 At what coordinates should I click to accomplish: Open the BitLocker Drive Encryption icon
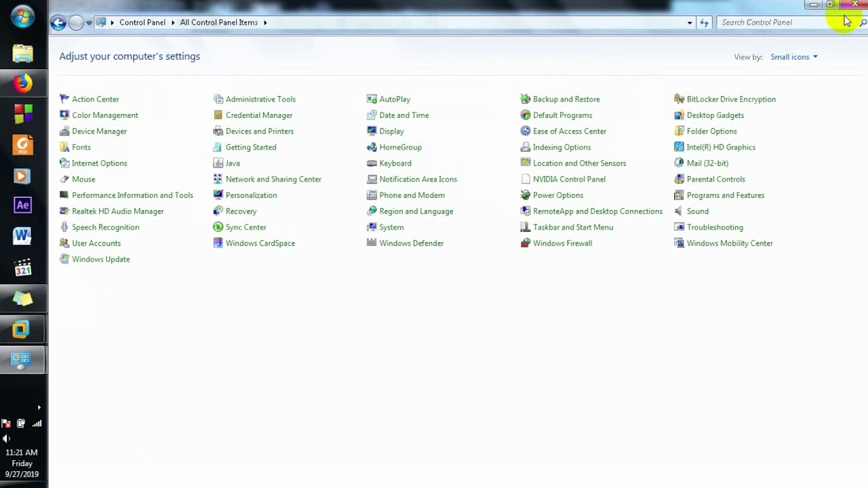(x=679, y=99)
